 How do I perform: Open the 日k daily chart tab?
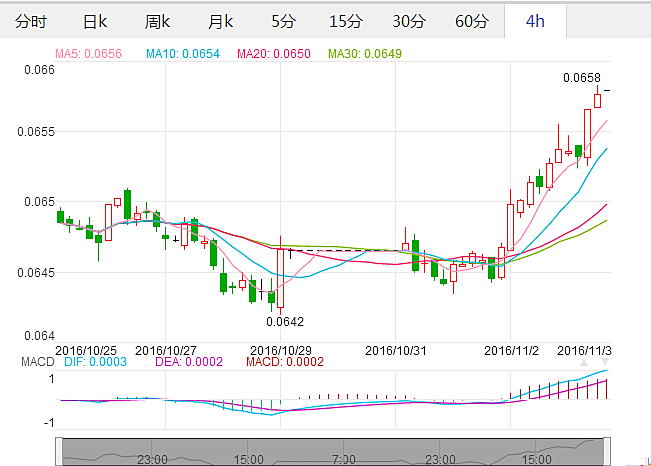[95, 20]
